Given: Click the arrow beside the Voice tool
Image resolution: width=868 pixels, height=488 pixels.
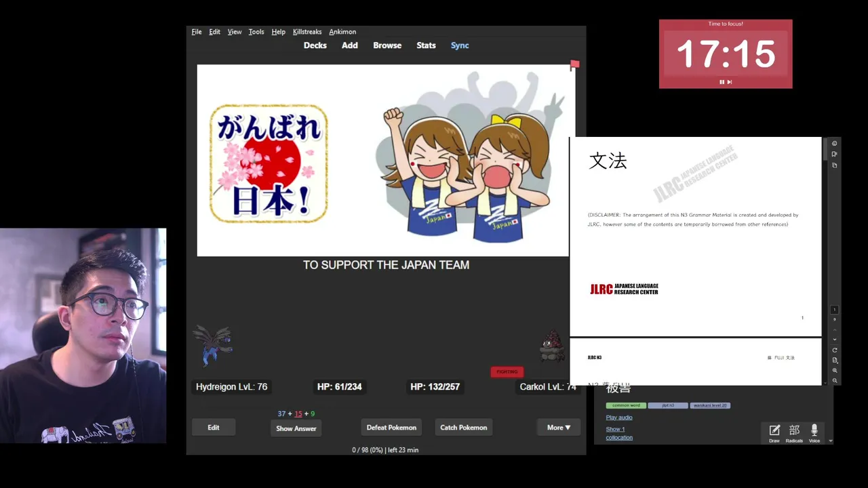Looking at the screenshot, I should pos(831,441).
